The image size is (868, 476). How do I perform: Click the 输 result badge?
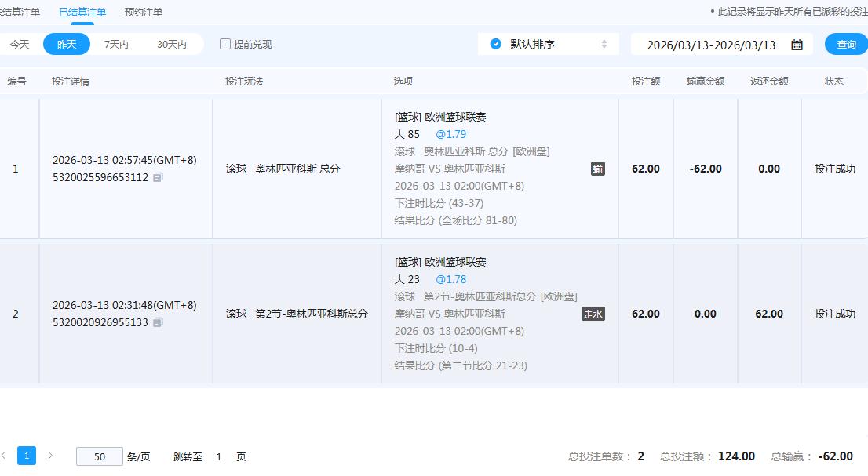597,169
